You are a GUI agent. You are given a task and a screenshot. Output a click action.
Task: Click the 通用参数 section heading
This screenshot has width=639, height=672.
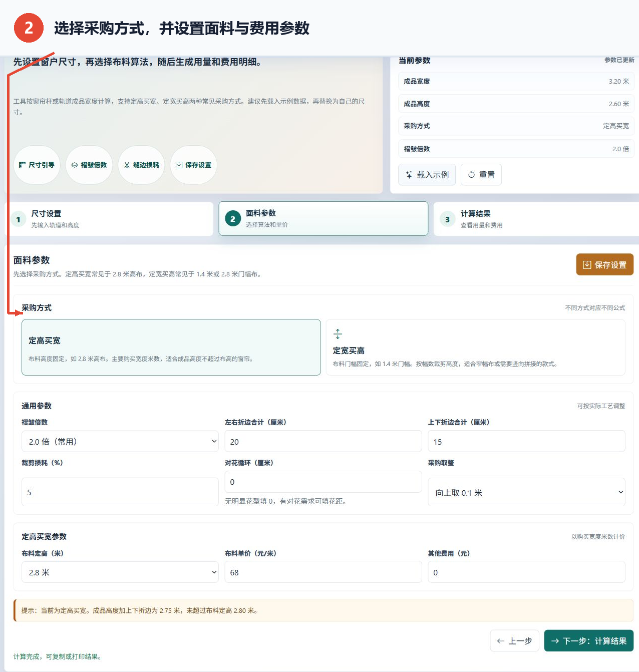pos(37,406)
